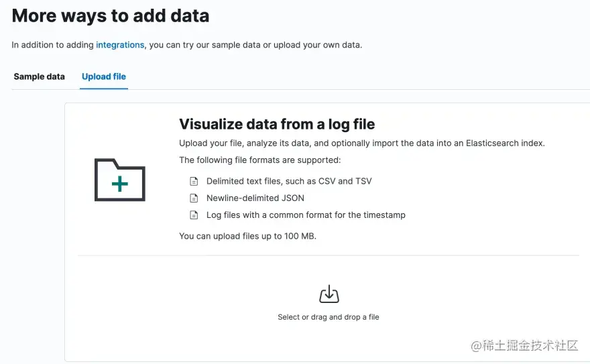Viewport: 590px width, 364px height.
Task: Click the More ways to add data heading
Action: pos(111,16)
